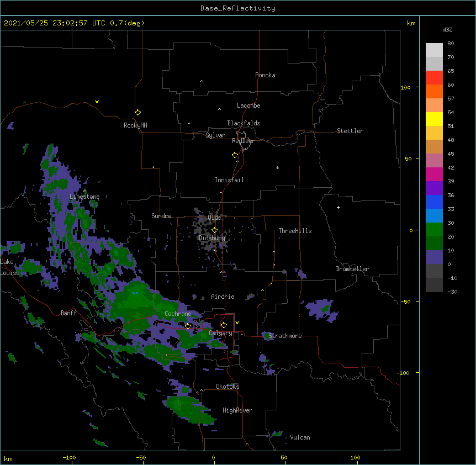Screen dimensions: 476x465
Task: Click the Airdrie city label
Action: coord(223,297)
